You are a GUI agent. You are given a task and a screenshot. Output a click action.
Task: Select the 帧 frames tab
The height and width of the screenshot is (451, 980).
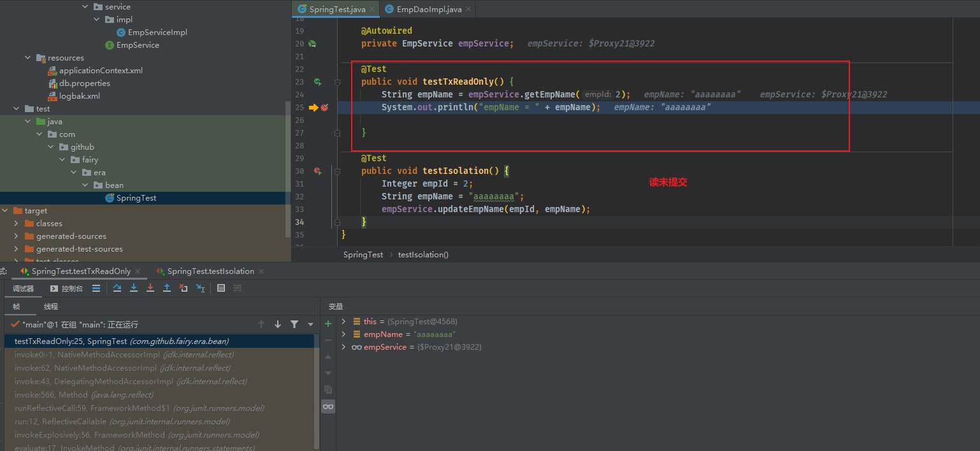[17, 306]
